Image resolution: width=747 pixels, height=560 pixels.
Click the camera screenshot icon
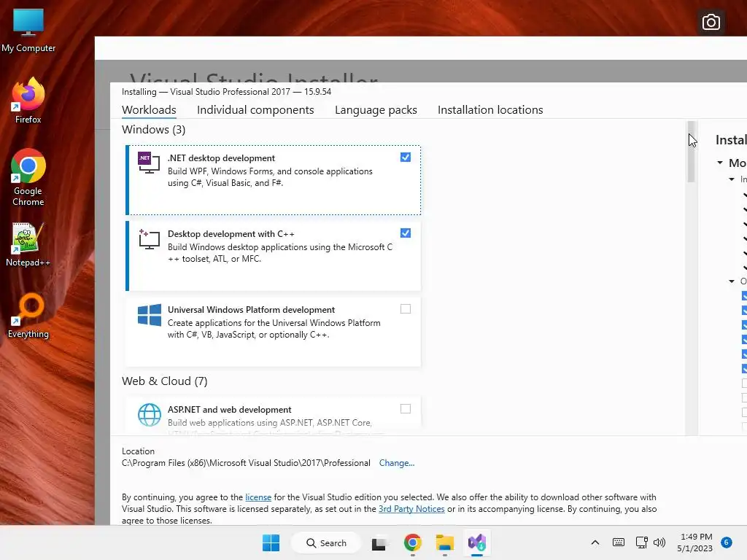711,22
